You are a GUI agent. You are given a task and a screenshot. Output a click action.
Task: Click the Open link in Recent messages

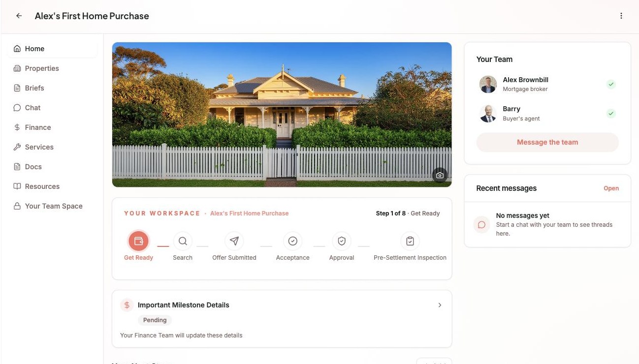pos(611,188)
